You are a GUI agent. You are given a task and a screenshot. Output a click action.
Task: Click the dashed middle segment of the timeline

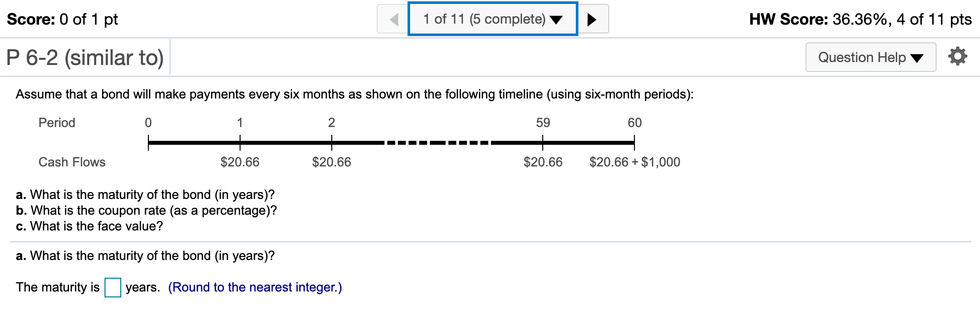pyautogui.click(x=437, y=143)
